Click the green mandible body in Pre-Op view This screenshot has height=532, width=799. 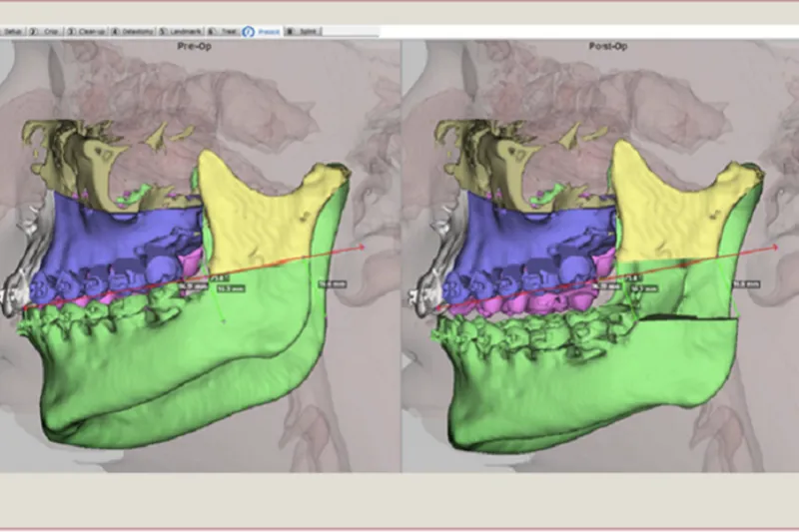(180, 369)
